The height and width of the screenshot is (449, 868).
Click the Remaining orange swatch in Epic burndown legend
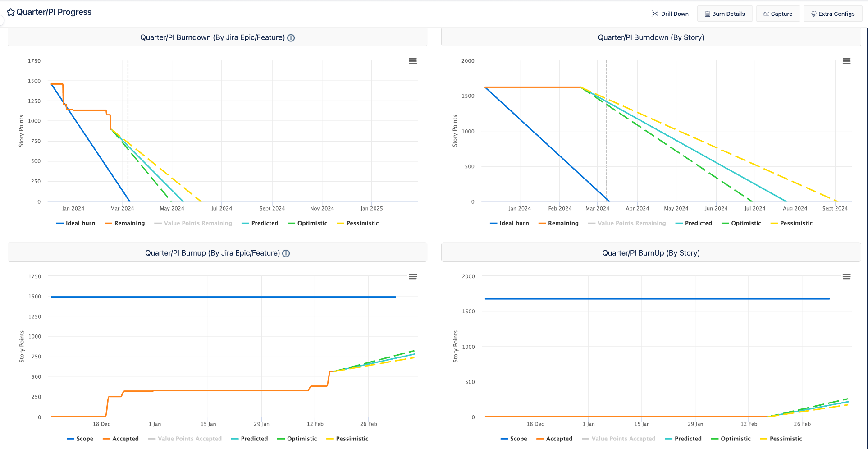(x=108, y=223)
